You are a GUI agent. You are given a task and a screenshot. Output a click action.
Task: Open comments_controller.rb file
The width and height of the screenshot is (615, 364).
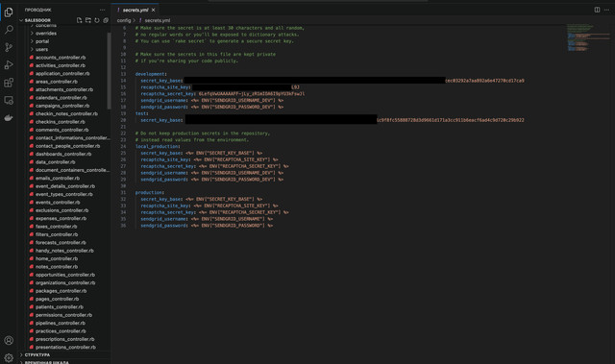[61, 130]
